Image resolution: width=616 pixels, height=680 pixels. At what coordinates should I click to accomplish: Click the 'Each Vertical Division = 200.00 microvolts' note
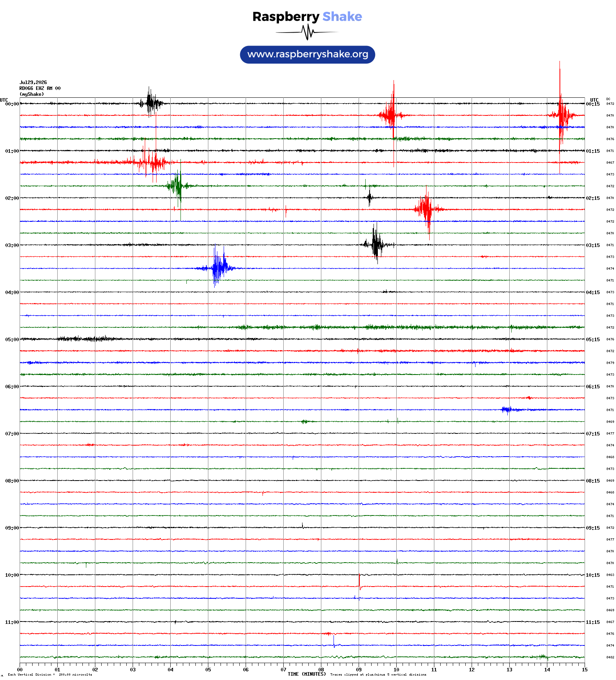click(50, 675)
